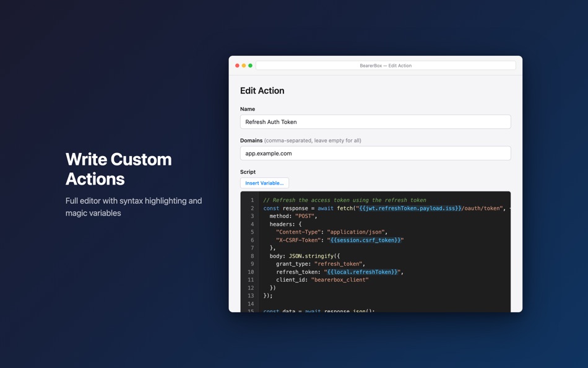Click the yellow minimize traffic light

coord(244,64)
